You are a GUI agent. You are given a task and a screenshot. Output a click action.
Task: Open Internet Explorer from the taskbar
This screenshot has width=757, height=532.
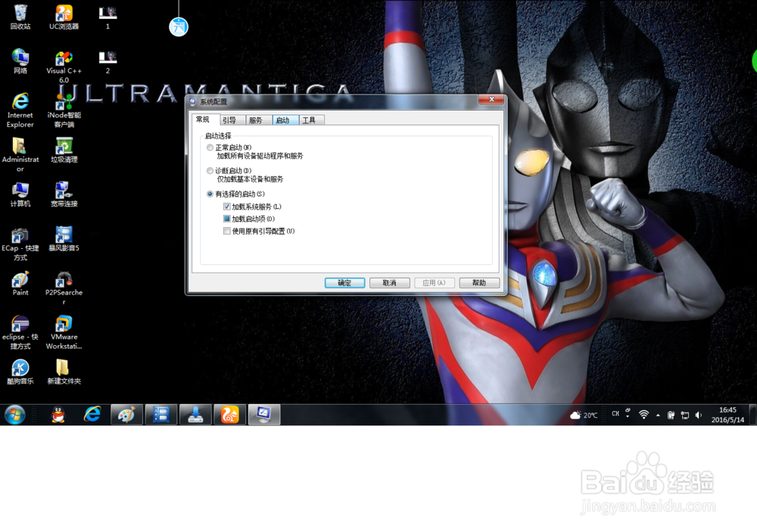[92, 414]
